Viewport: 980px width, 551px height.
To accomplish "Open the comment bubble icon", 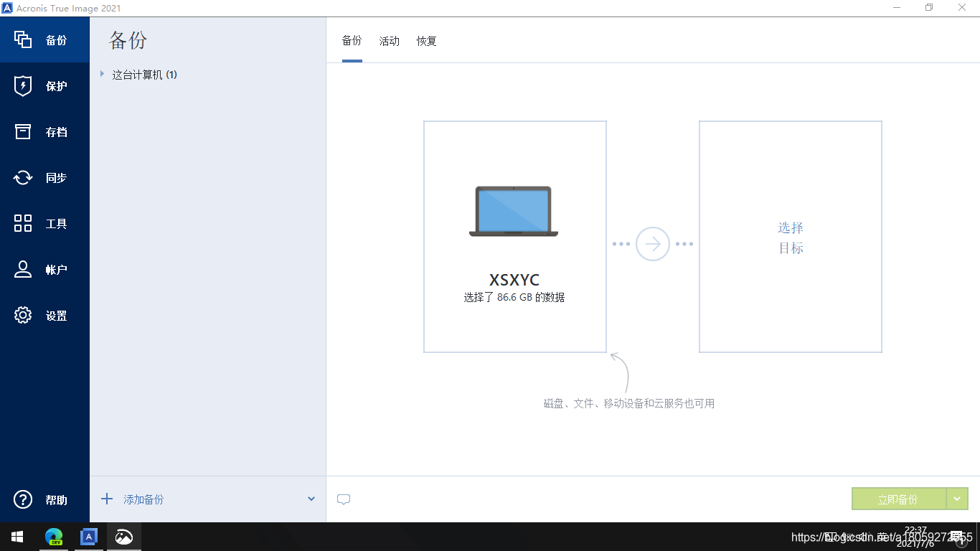I will click(x=344, y=499).
